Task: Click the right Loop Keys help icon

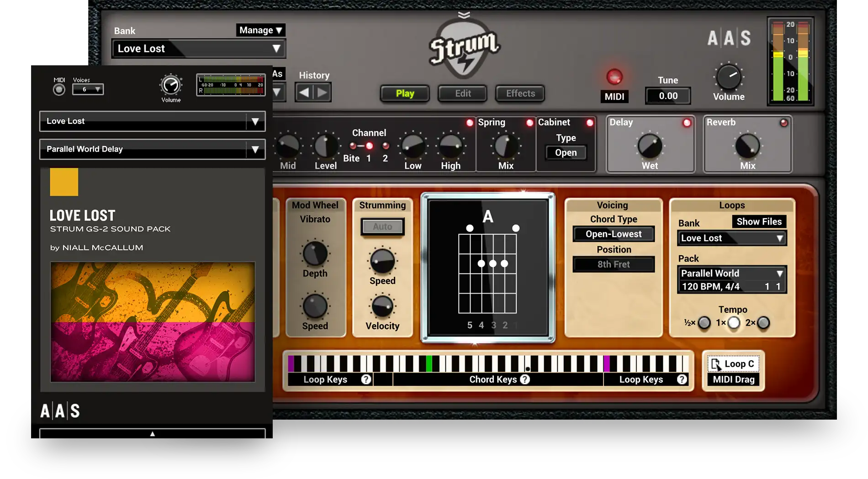Action: point(682,379)
